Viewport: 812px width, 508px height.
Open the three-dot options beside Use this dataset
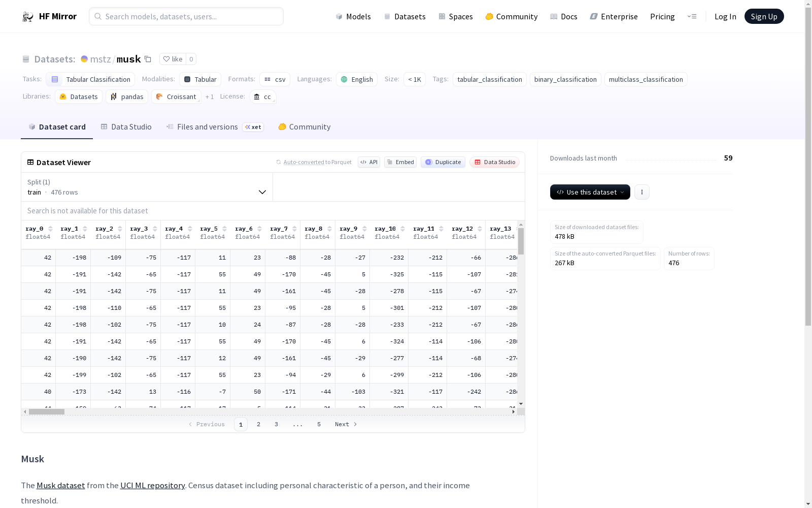coord(642,192)
